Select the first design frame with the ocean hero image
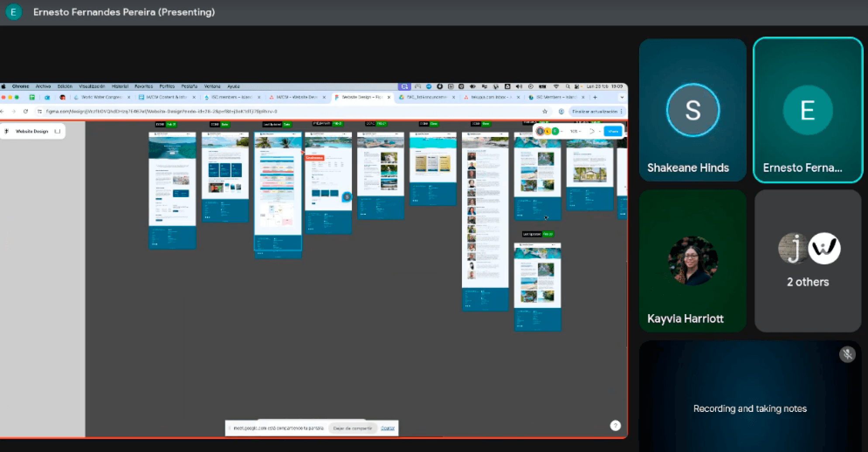This screenshot has width=868, height=452. [172, 191]
